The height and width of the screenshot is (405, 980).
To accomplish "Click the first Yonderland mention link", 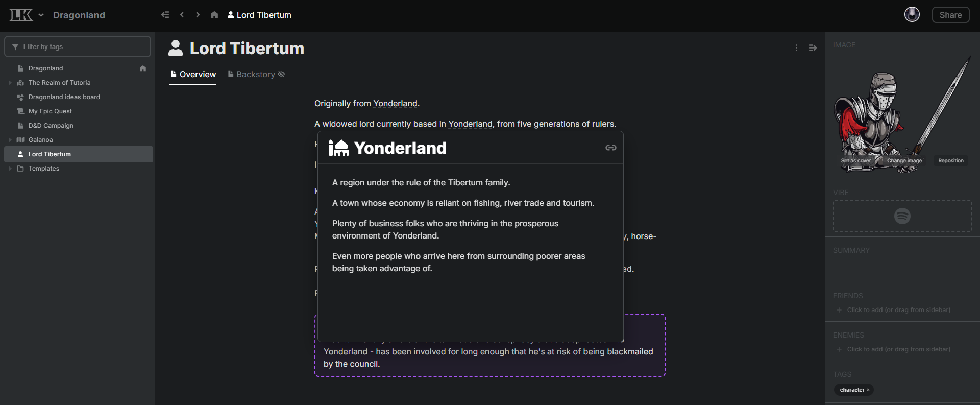I will [396, 104].
